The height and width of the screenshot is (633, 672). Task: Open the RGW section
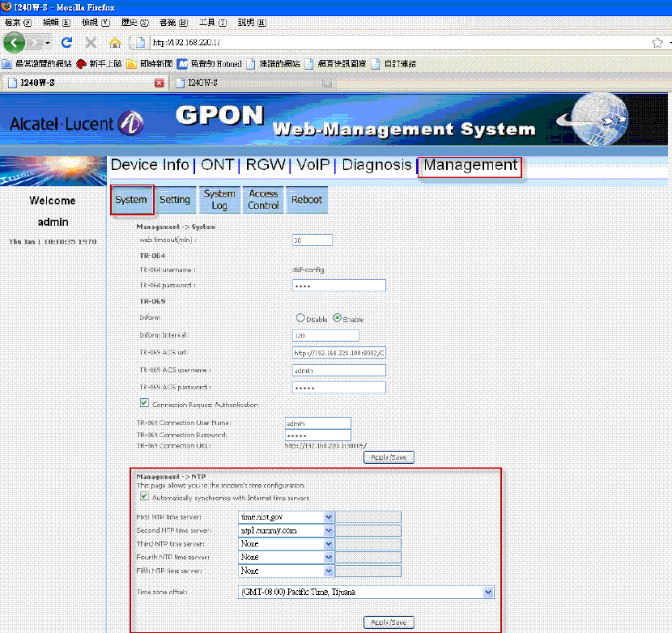click(266, 165)
